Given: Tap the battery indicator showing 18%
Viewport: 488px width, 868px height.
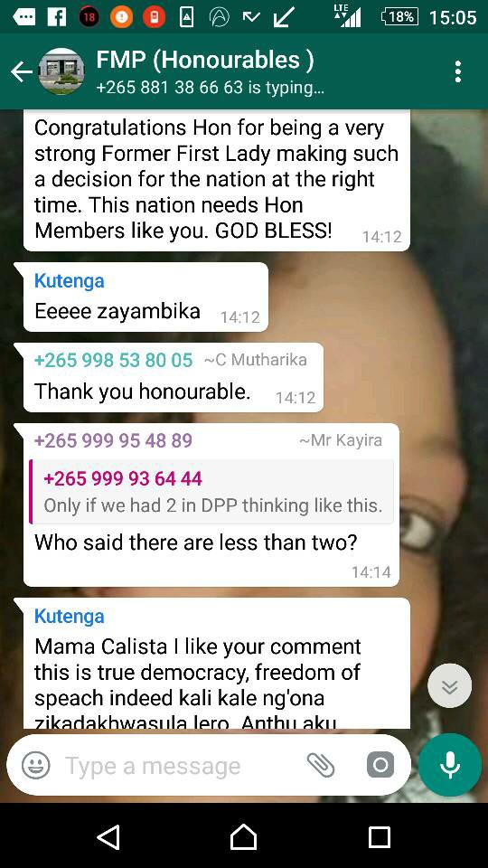Looking at the screenshot, I should (x=400, y=17).
